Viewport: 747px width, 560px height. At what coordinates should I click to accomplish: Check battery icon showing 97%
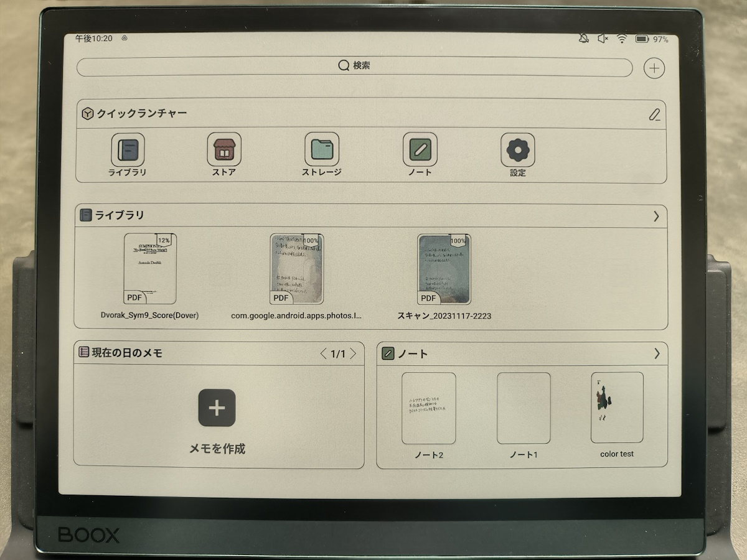click(642, 38)
